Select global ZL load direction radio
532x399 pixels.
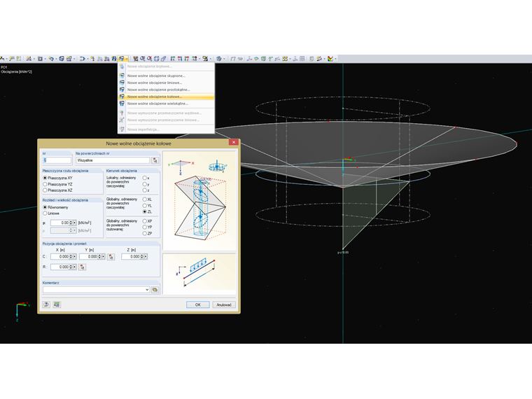[x=144, y=211]
